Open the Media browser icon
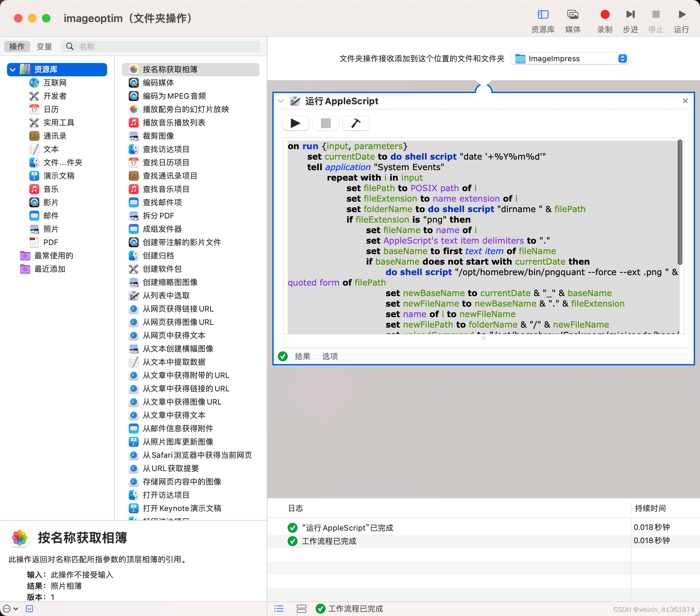Image resolution: width=700 pixels, height=616 pixels. tap(573, 15)
